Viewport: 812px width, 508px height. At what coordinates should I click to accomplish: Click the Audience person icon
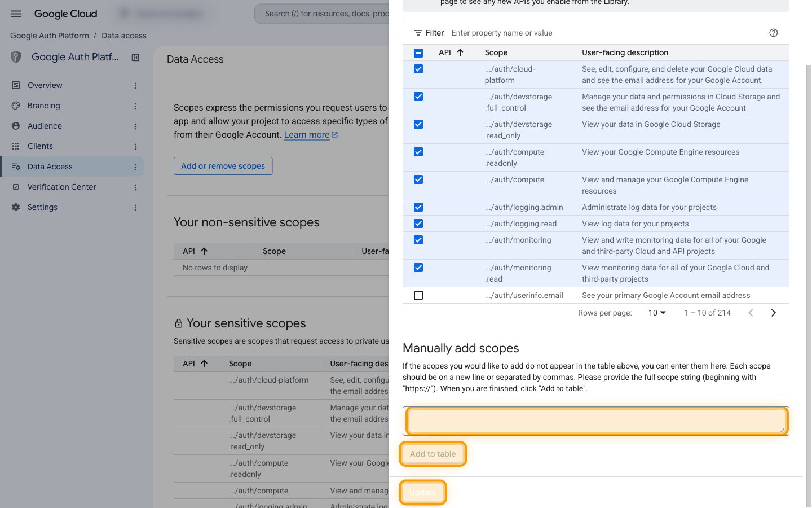click(16, 126)
